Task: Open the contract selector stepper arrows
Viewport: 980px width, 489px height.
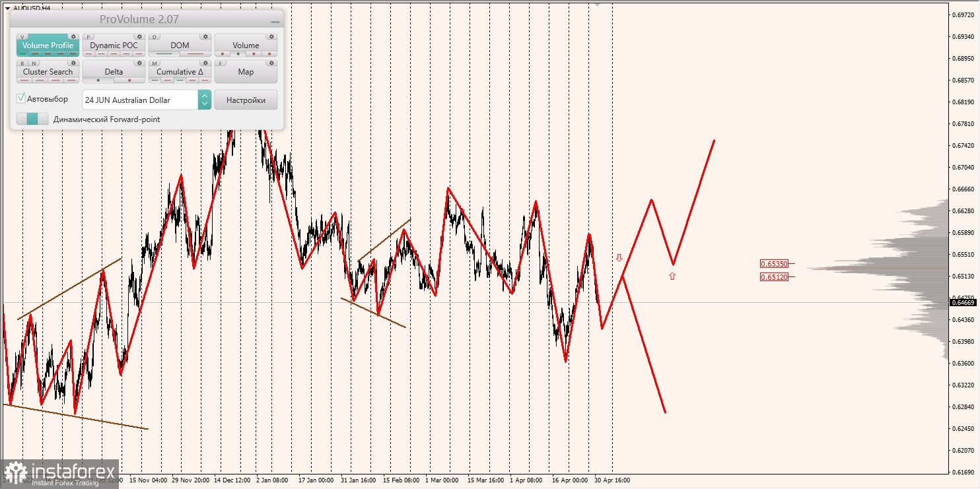Action: click(205, 100)
